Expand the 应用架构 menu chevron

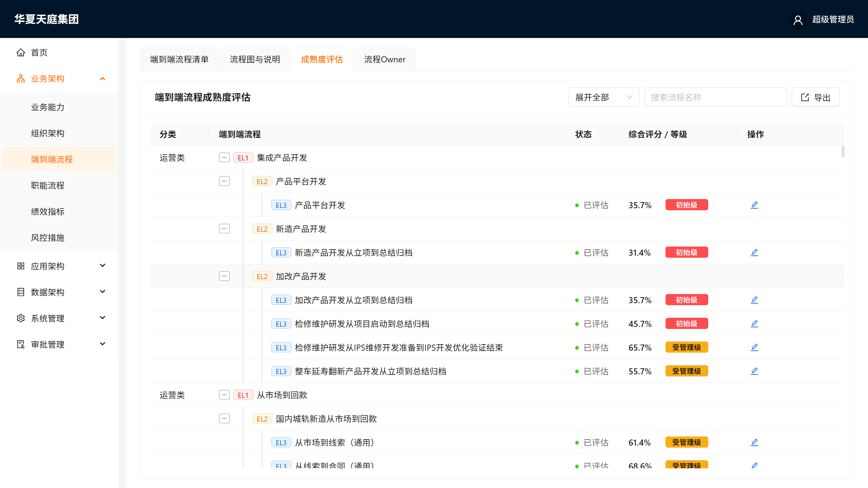(x=102, y=266)
